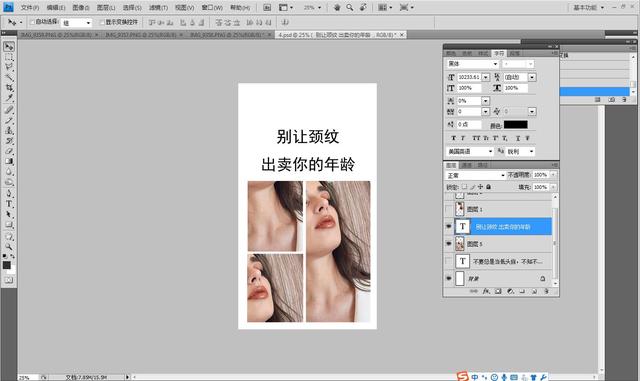Select the History Brush tool
This screenshot has width=640, height=381.
click(x=9, y=141)
